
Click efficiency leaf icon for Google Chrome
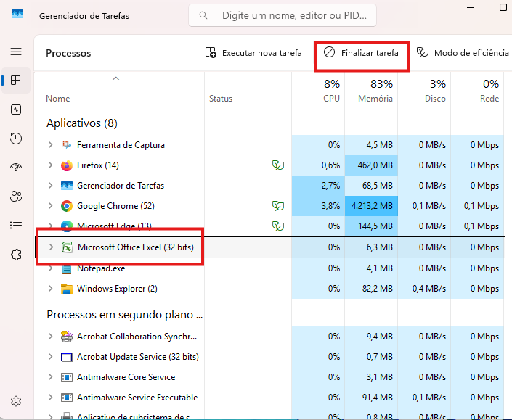[x=278, y=206]
